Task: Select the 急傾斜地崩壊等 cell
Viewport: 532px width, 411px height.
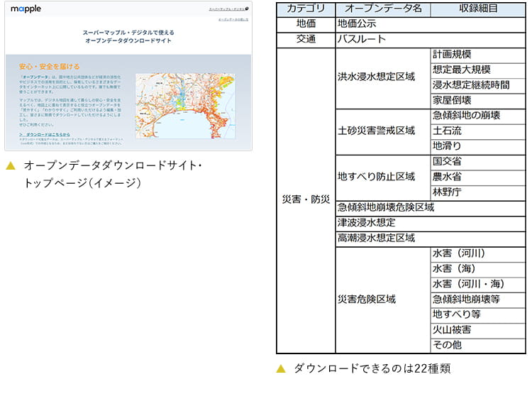Action: (478, 300)
